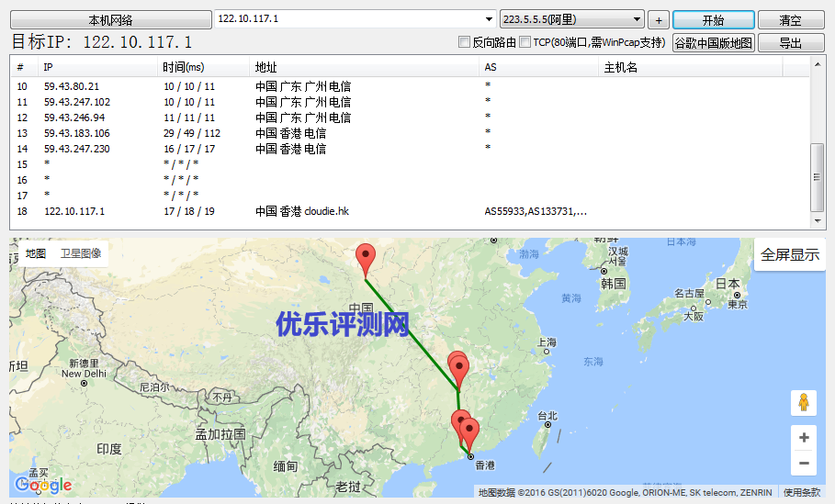This screenshot has height=504, width=835.
Task: Select hop 18 row 122.10.117.1
Action: (410, 211)
